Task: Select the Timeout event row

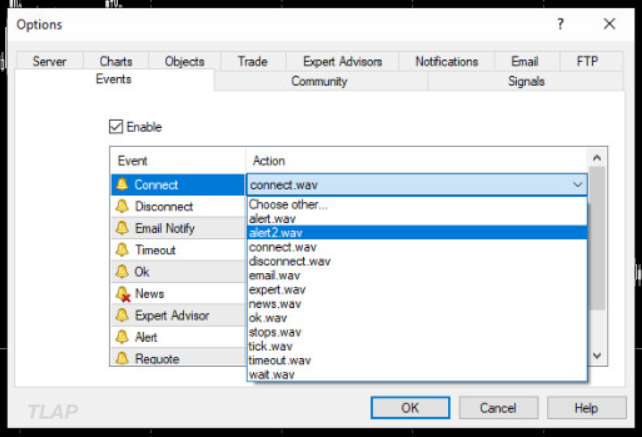Action: click(178, 249)
